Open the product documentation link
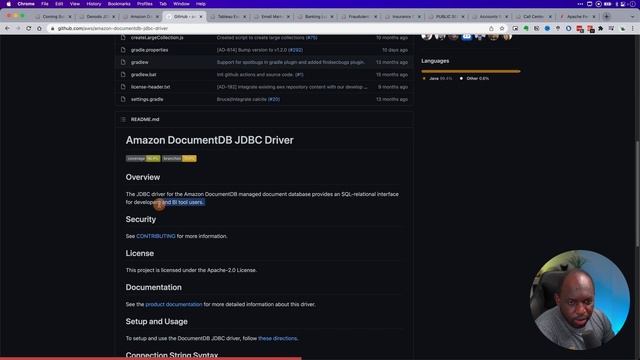640x360 pixels. click(174, 304)
